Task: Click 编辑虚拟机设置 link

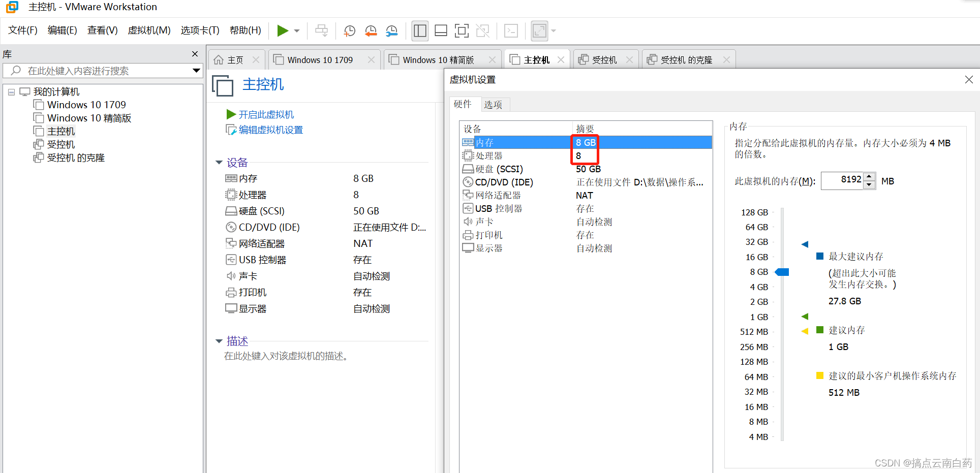Action: pos(269,130)
